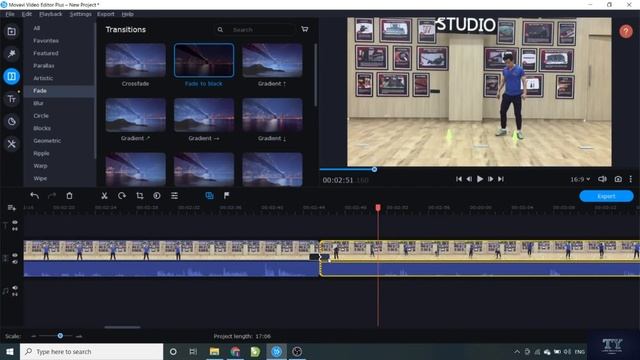
Task: Step forward one frame
Action: click(491, 179)
